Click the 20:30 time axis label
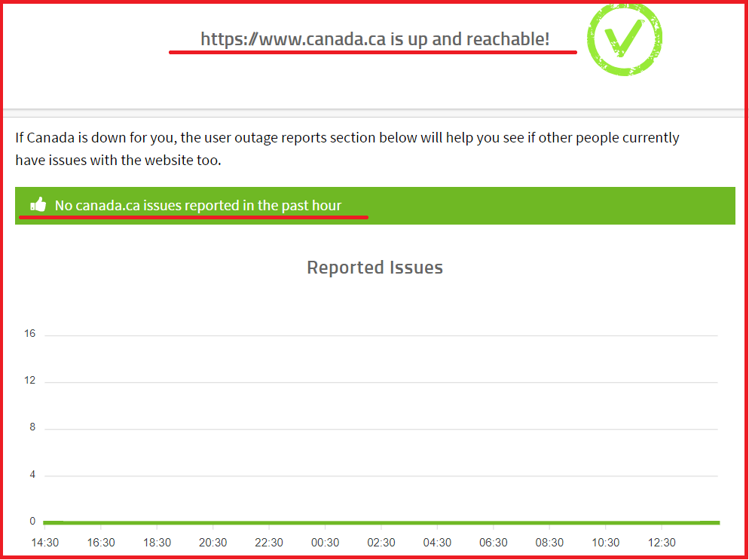 point(213,543)
